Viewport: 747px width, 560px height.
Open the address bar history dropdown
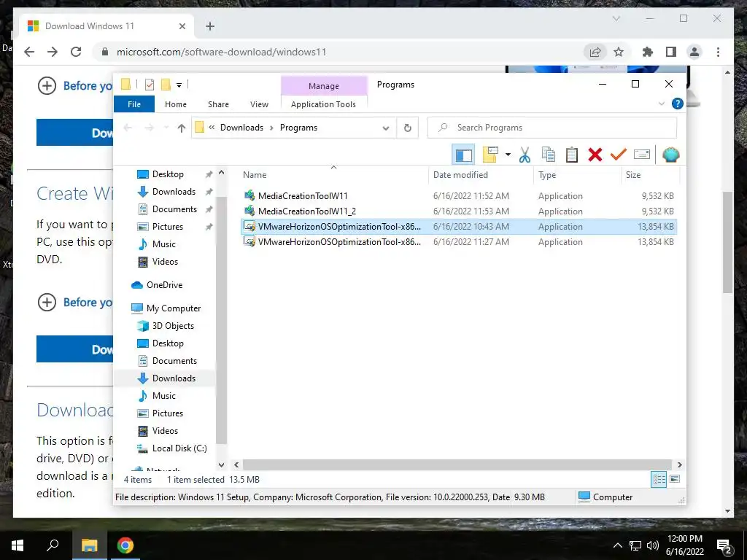click(386, 128)
